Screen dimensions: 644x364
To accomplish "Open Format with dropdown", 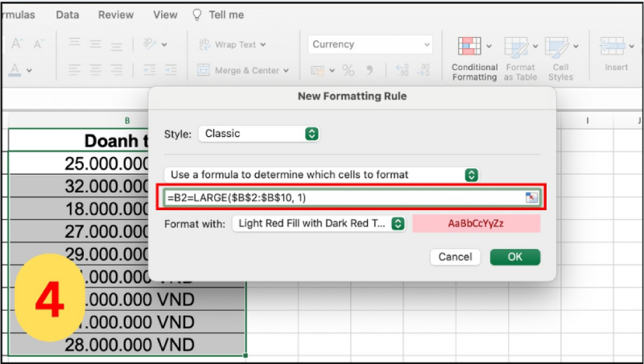I will (x=319, y=224).
